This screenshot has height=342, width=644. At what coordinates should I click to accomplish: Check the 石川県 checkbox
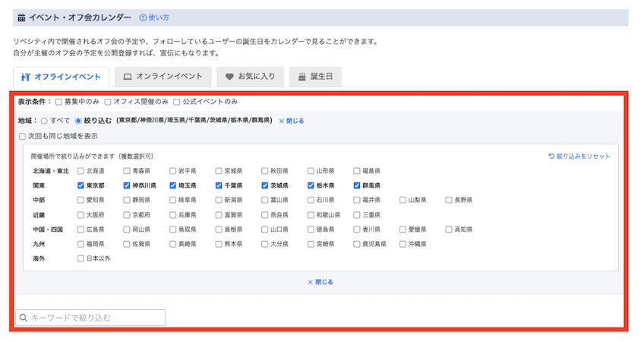(x=311, y=200)
